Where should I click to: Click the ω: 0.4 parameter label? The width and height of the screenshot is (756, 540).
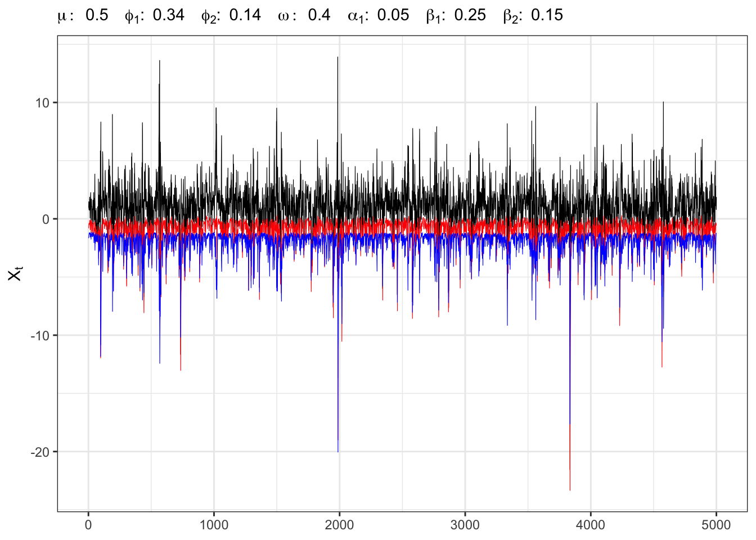(x=304, y=15)
